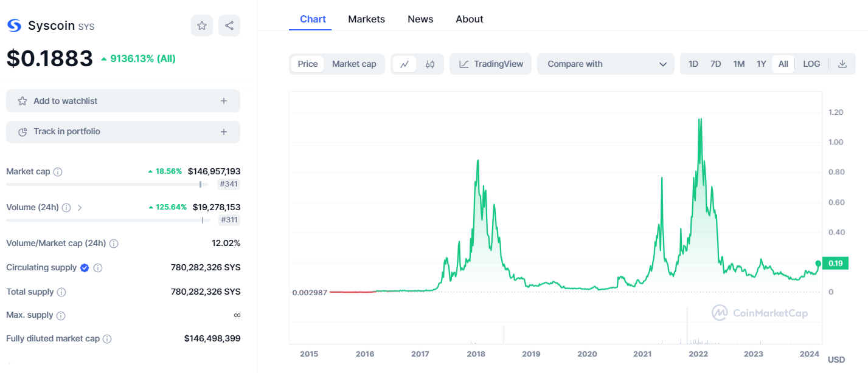Enable LOG scale on chart
The image size is (868, 373).
(x=811, y=64)
